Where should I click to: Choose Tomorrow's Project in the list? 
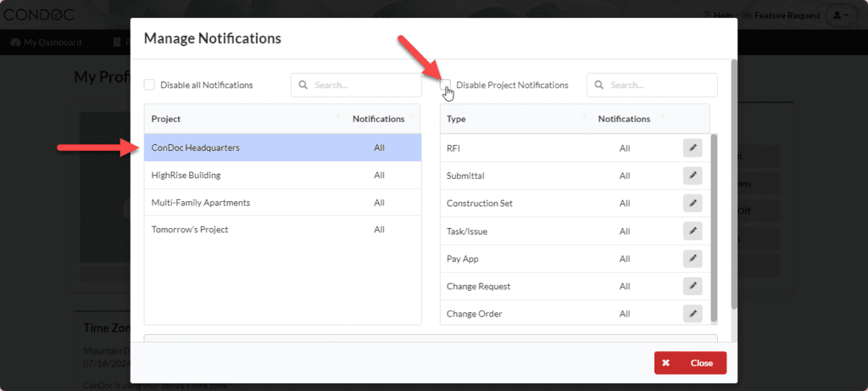pos(283,229)
